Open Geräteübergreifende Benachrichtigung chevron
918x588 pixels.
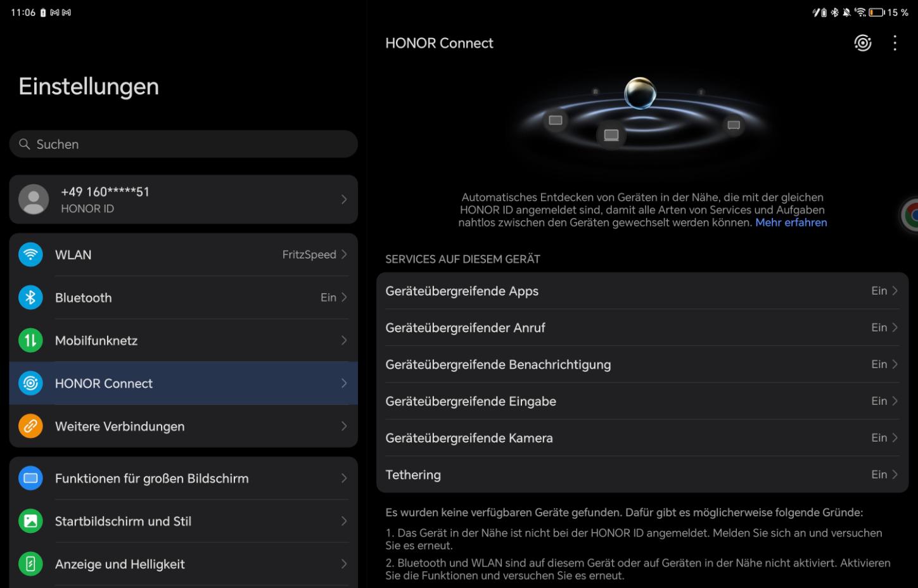895,364
